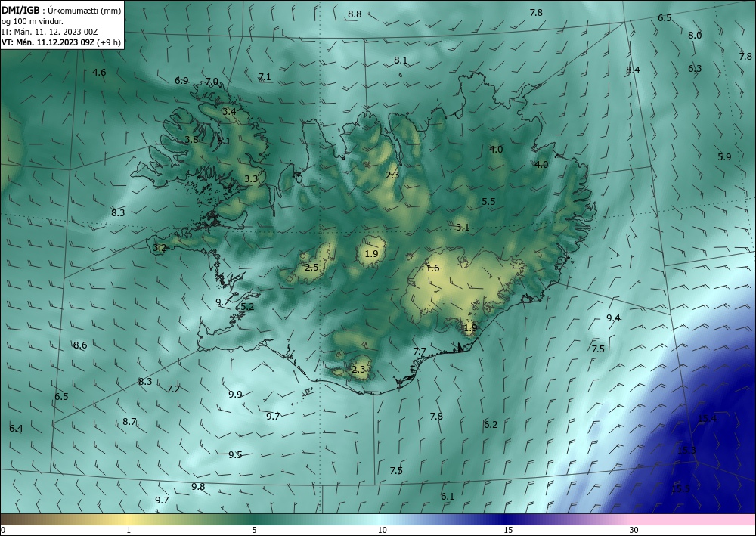Click the "15" tick on the color scale

[508, 530]
